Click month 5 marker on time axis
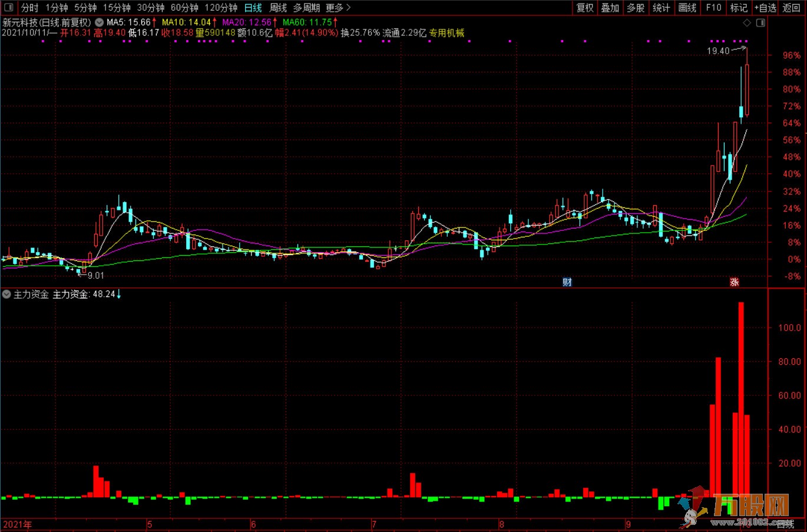This screenshot has height=532, width=807. click(x=150, y=524)
